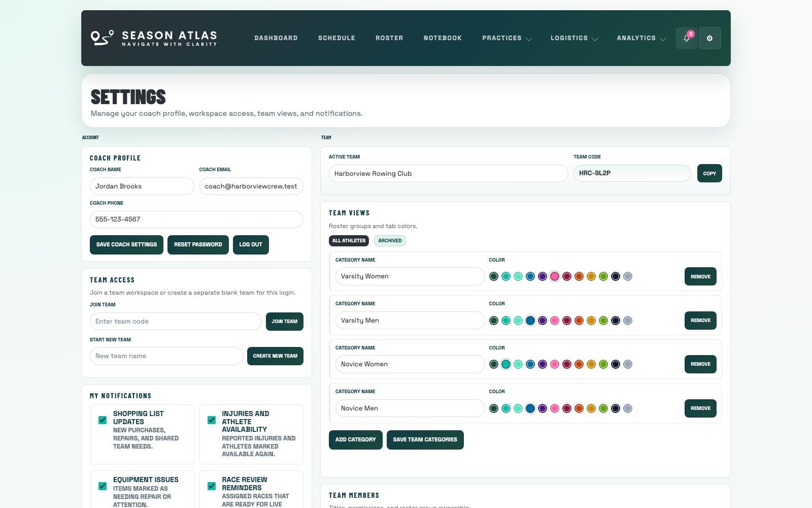The image size is (812, 508).
Task: Toggle Race Review Reminders checkbox
Action: [x=212, y=486]
